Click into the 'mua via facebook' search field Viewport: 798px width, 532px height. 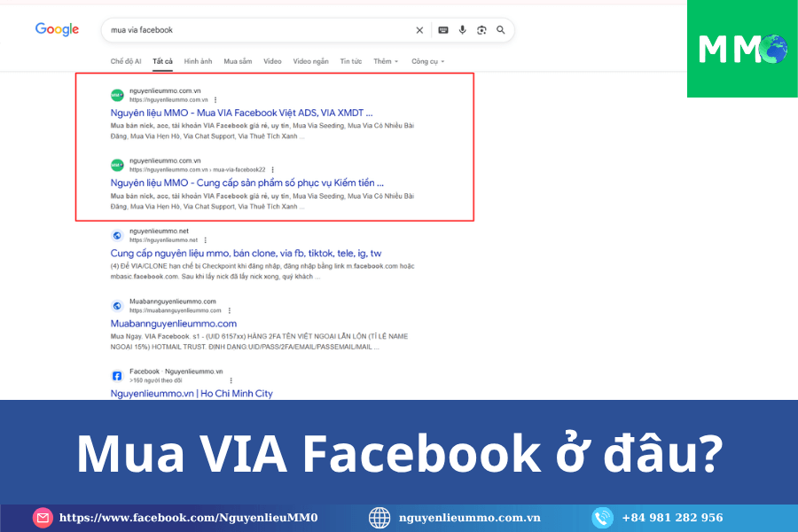point(257,30)
